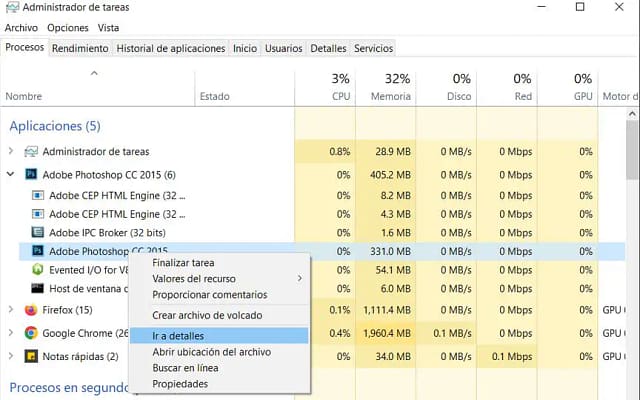Switch to the Rendimiento tab

click(80, 48)
